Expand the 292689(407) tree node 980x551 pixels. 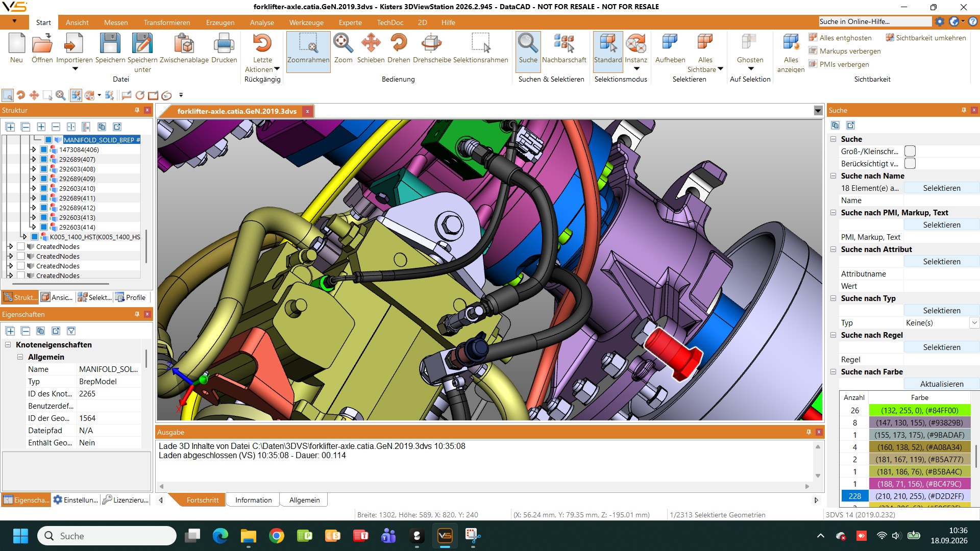click(x=34, y=160)
